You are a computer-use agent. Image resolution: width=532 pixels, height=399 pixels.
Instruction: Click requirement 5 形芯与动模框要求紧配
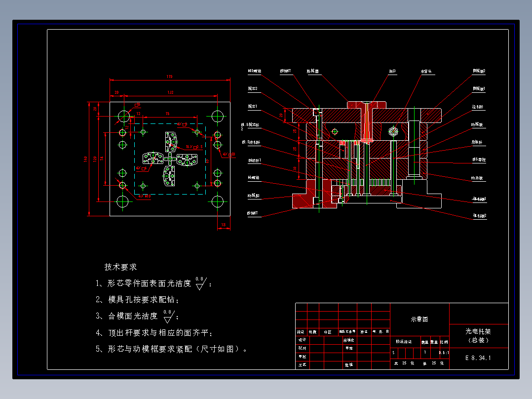[x=171, y=349]
